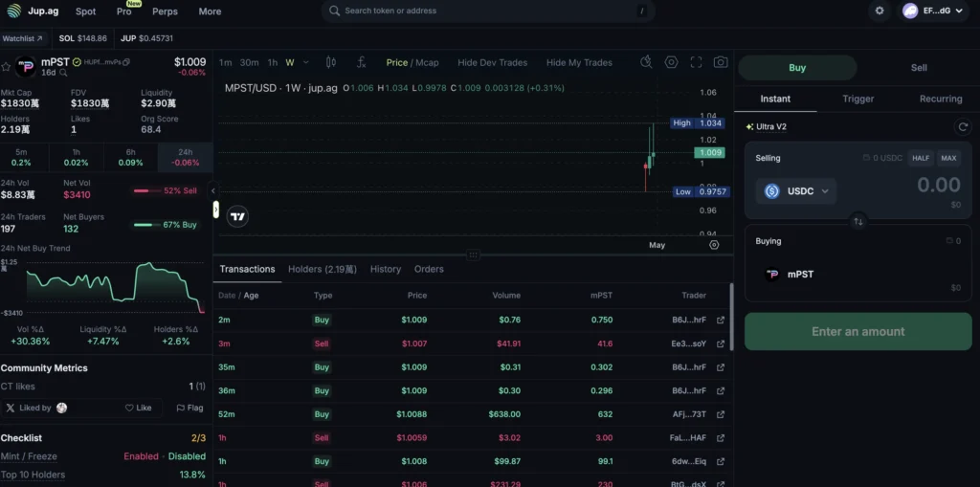
Task: Collapse the left token info panel
Action: pos(213,190)
